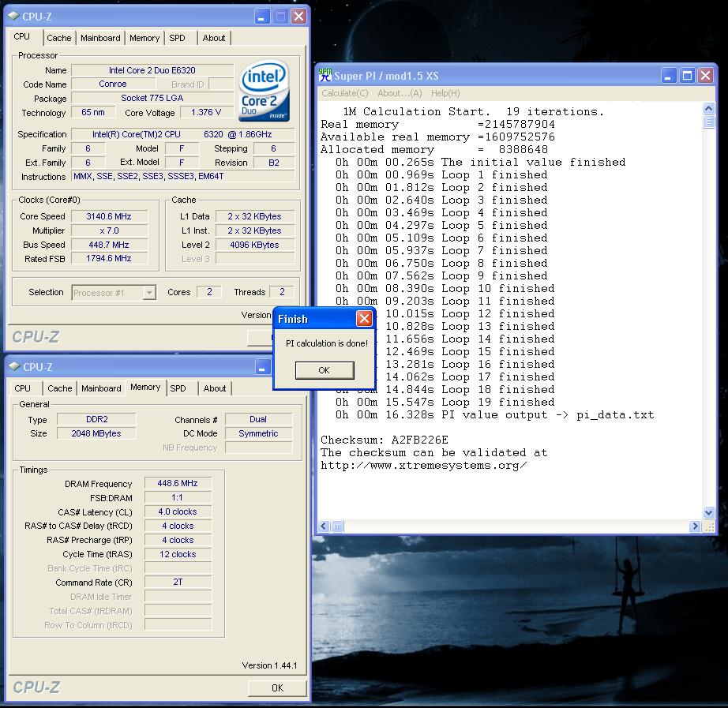The height and width of the screenshot is (708, 728).
Task: Click the DC Mode value Symmetric
Action: coord(258,433)
